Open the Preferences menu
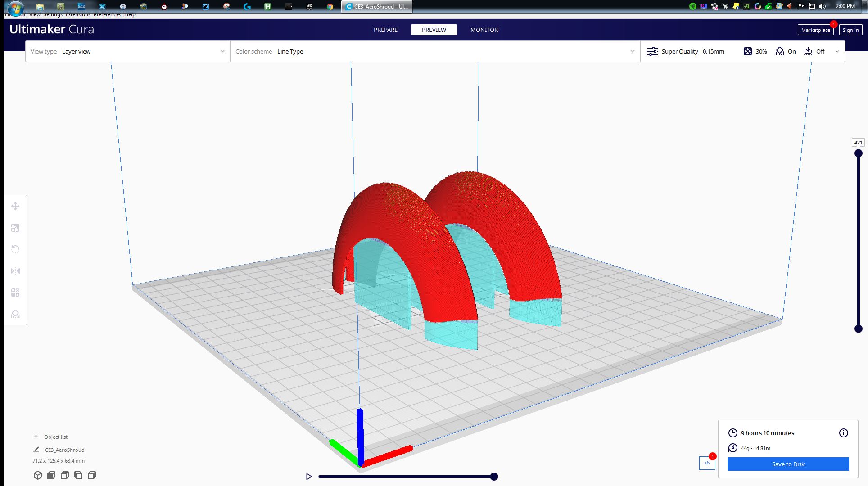The image size is (868, 486). (107, 14)
